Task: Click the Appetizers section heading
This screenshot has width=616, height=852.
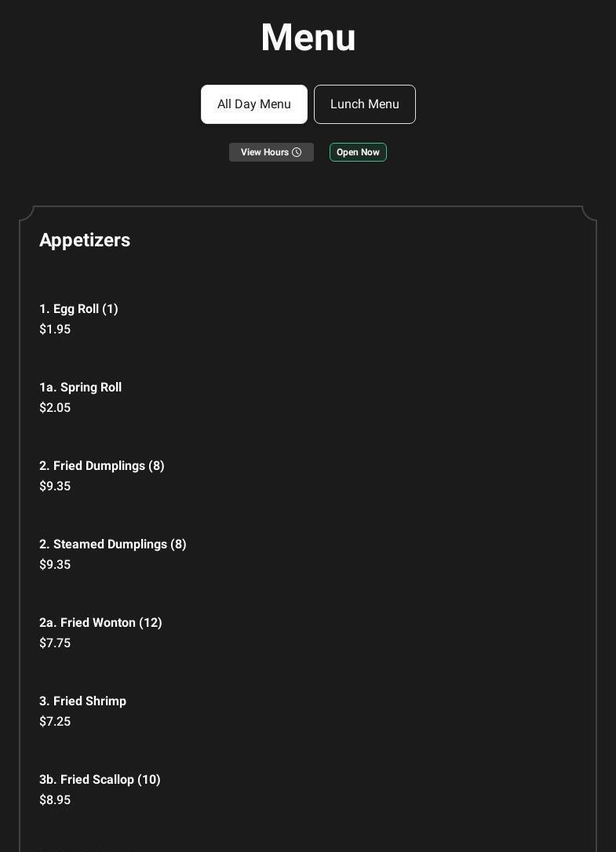Action: [85, 240]
